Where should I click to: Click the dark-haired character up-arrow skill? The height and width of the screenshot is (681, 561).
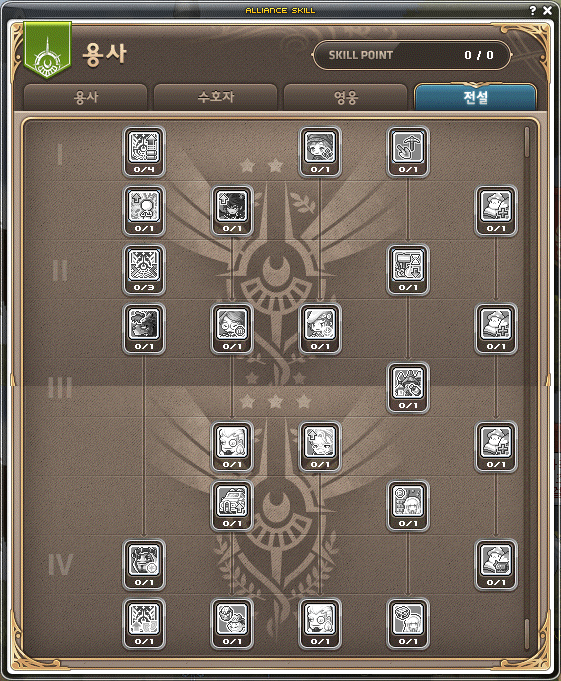click(232, 210)
